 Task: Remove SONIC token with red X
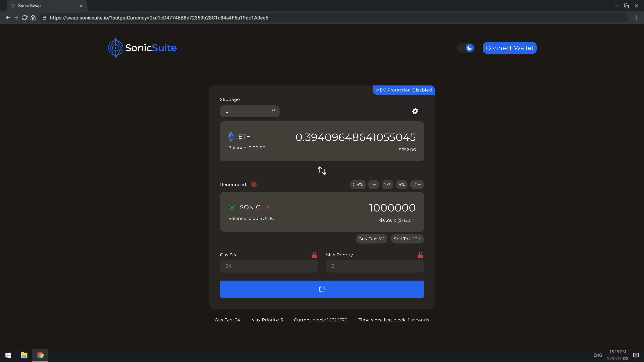(268, 207)
